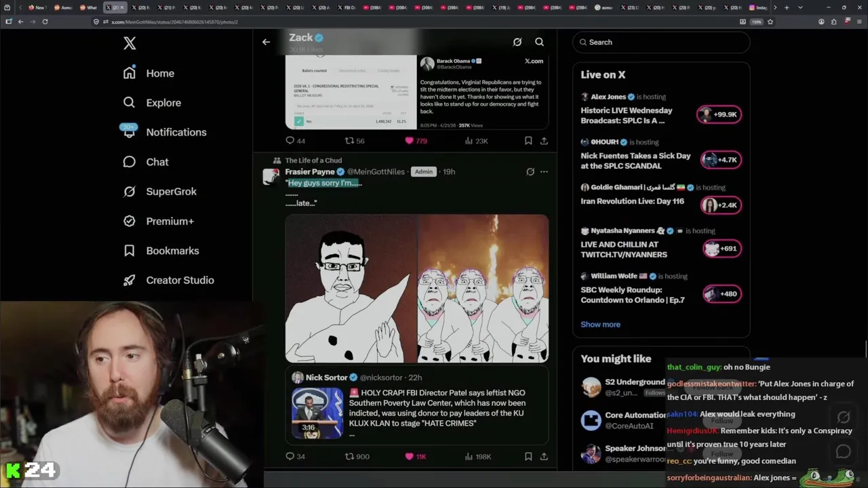Open Bookmarks in the sidebar

point(161,251)
